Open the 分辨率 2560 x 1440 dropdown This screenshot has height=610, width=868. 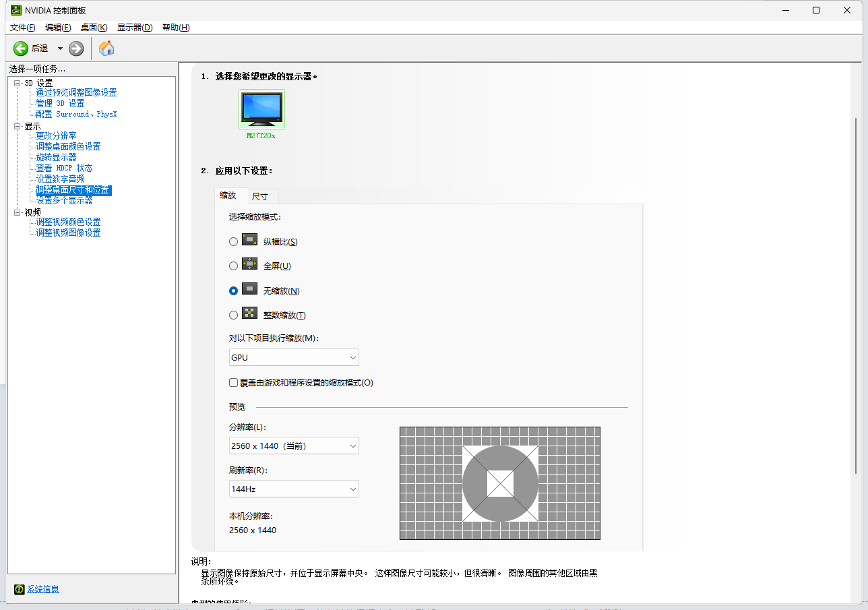294,446
